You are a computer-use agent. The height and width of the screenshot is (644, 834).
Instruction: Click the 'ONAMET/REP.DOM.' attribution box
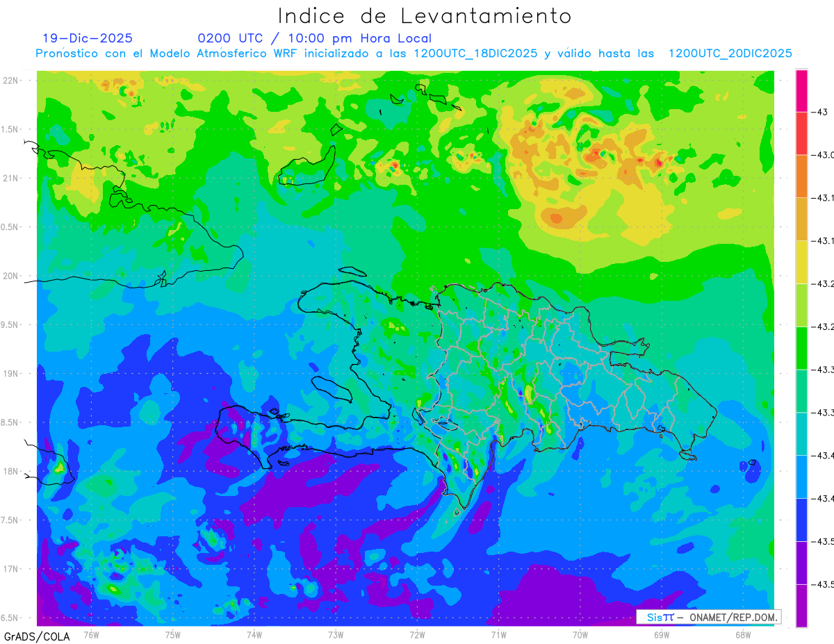point(708,617)
